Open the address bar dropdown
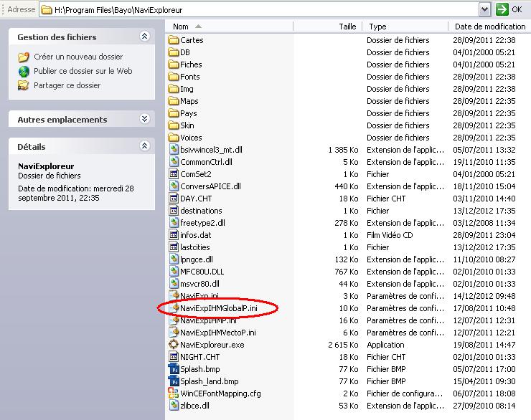The height and width of the screenshot is (420, 531). pos(484,9)
